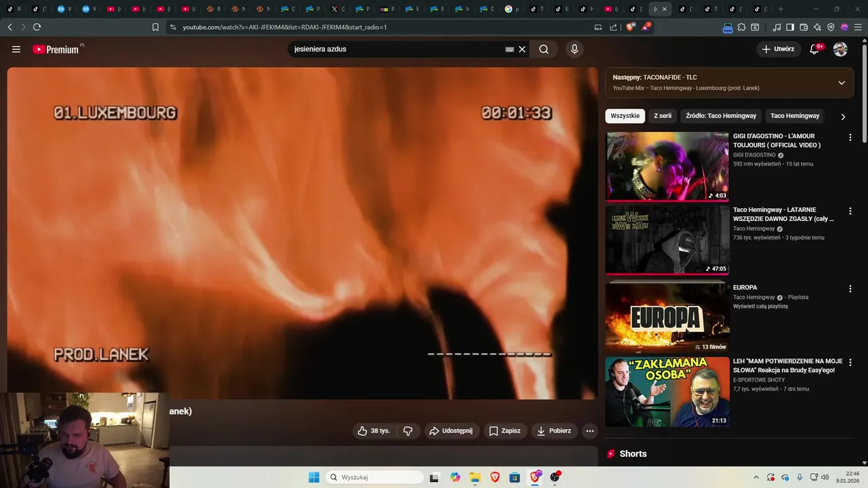Reload the page
The width and height of the screenshot is (868, 488).
pyautogui.click(x=37, y=27)
